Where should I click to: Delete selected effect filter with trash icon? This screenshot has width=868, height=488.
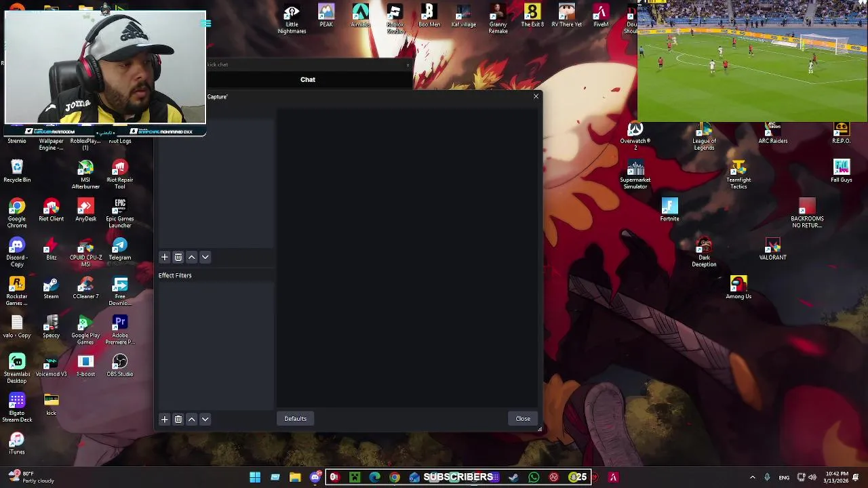coord(178,419)
